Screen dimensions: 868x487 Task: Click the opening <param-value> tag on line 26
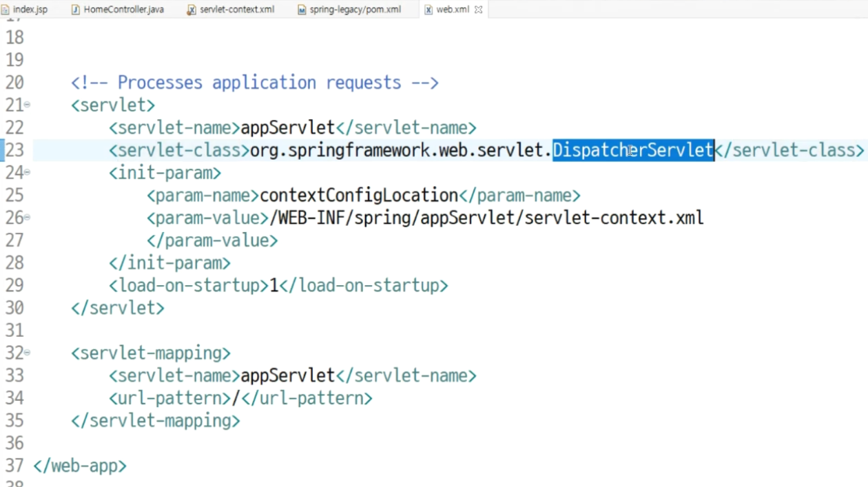click(x=207, y=218)
